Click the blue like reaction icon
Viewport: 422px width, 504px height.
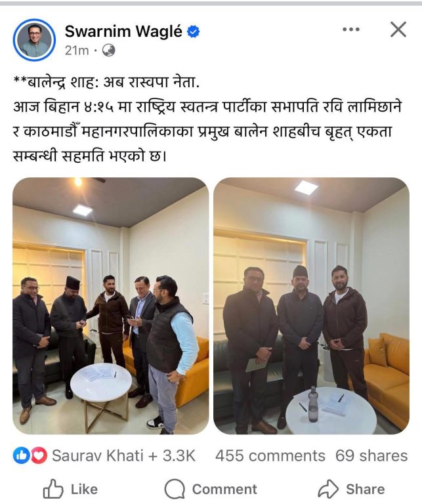[21, 455]
